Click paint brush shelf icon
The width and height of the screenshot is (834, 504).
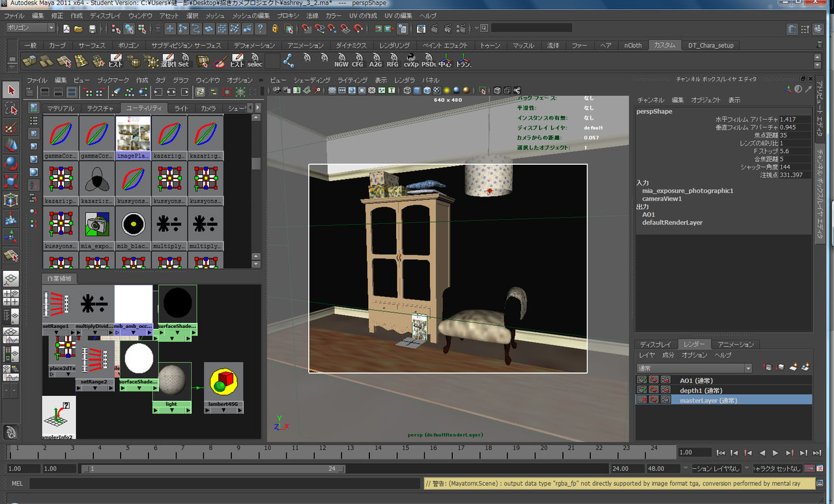coord(220,61)
